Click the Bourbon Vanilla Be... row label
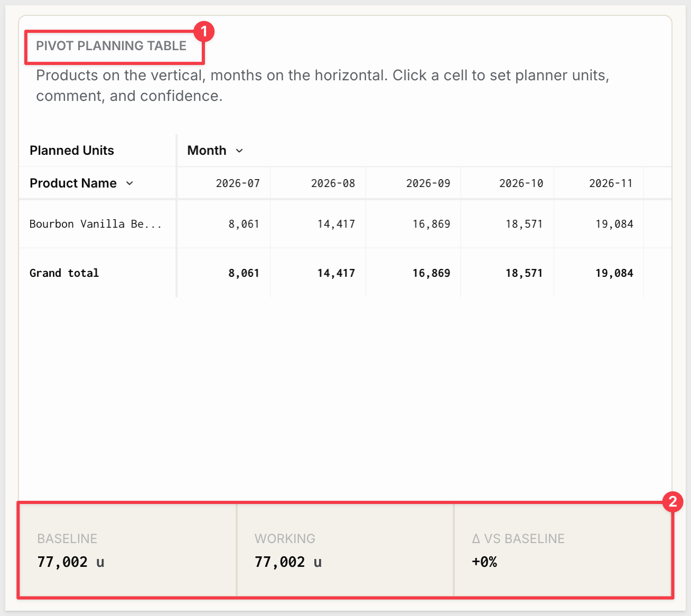691x616 pixels. [x=96, y=224]
